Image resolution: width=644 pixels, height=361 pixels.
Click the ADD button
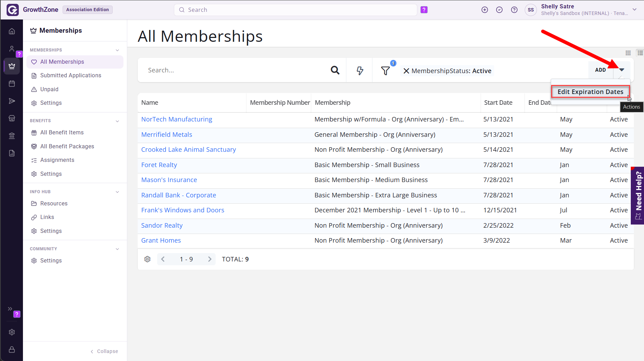pos(601,70)
